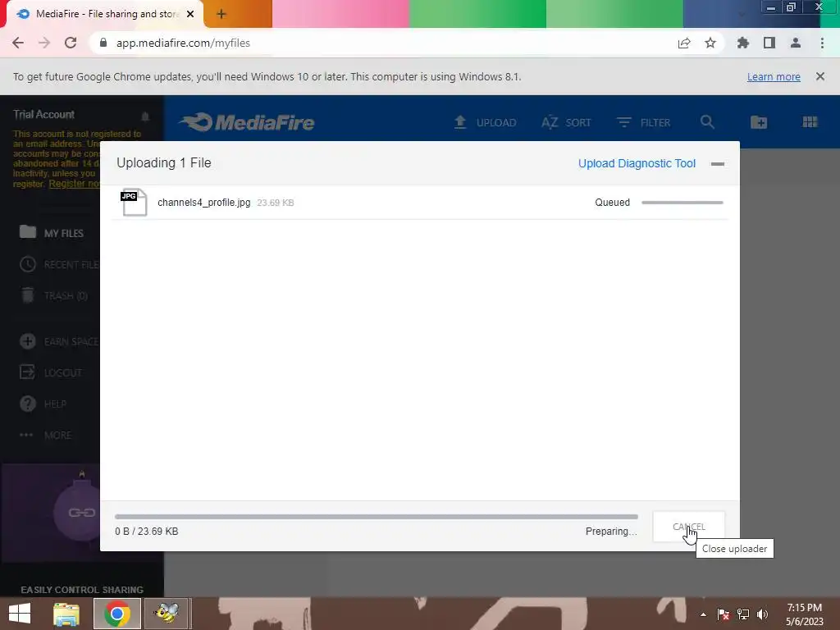Show hidden system tray icons

pos(703,614)
